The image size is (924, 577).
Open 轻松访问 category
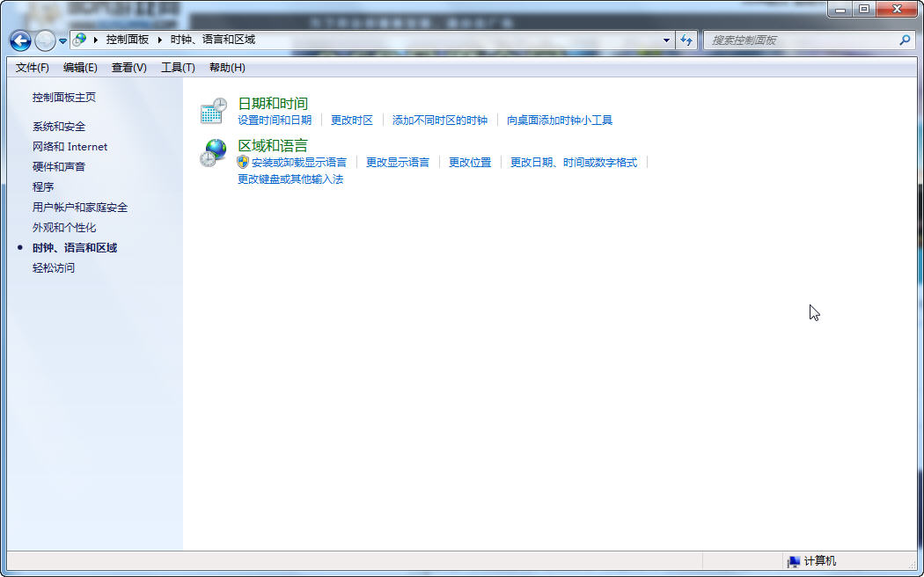click(x=53, y=268)
